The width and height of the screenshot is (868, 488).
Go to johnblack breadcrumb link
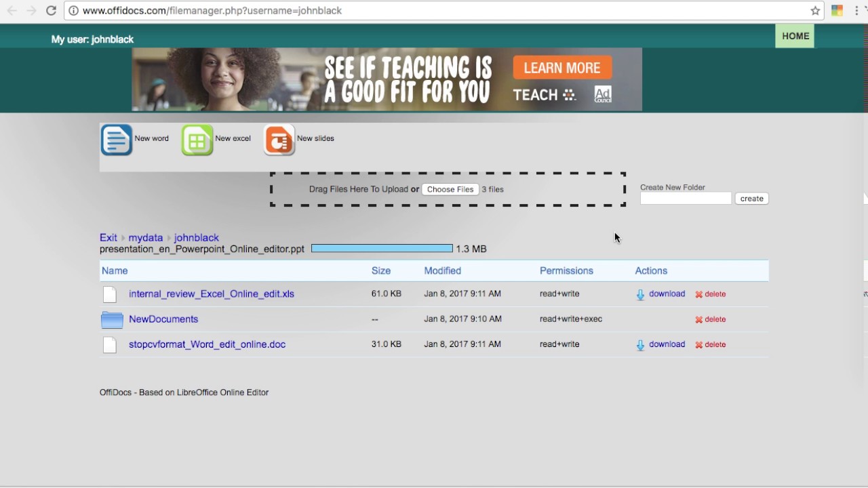click(x=197, y=238)
